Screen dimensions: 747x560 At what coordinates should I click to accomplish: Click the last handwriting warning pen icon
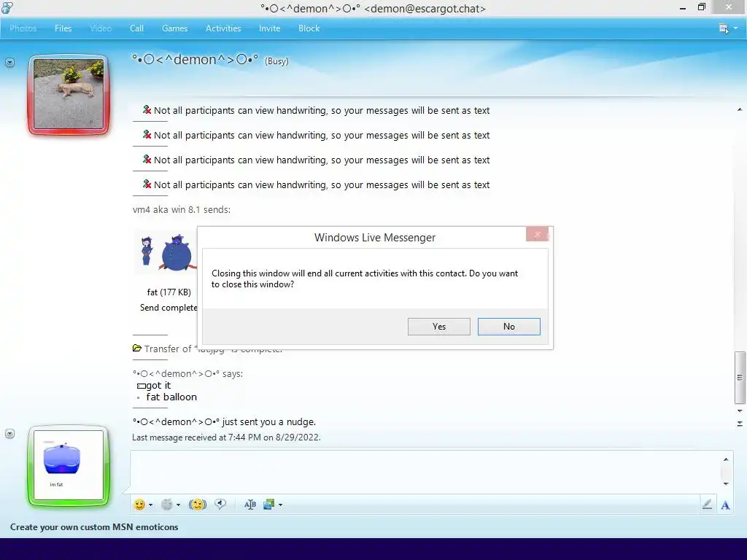pos(147,184)
